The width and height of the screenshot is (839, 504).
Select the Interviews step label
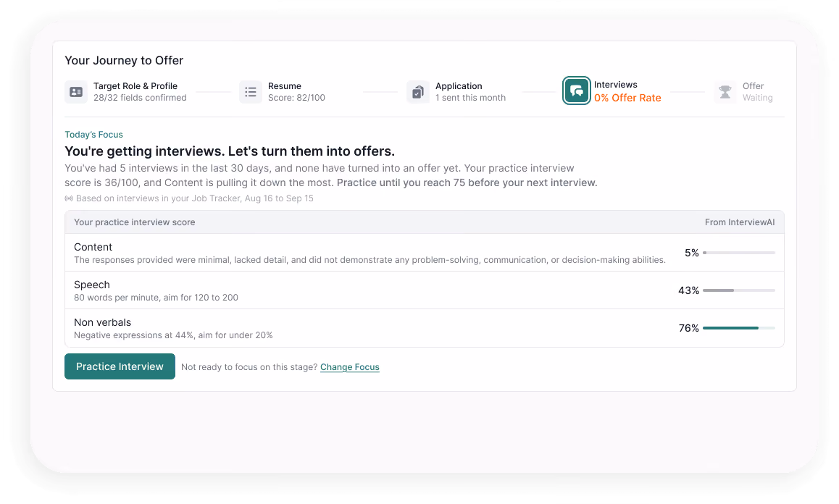tap(615, 85)
